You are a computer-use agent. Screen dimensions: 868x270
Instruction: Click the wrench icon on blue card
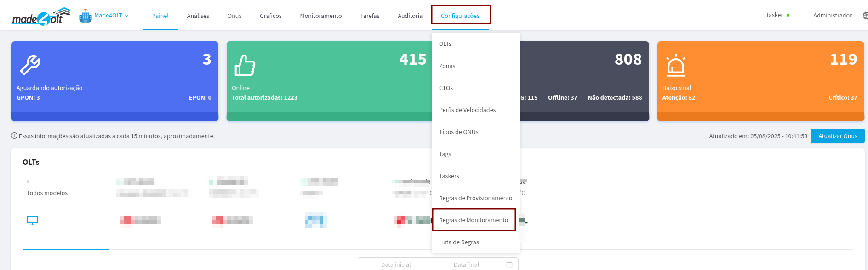click(x=30, y=65)
